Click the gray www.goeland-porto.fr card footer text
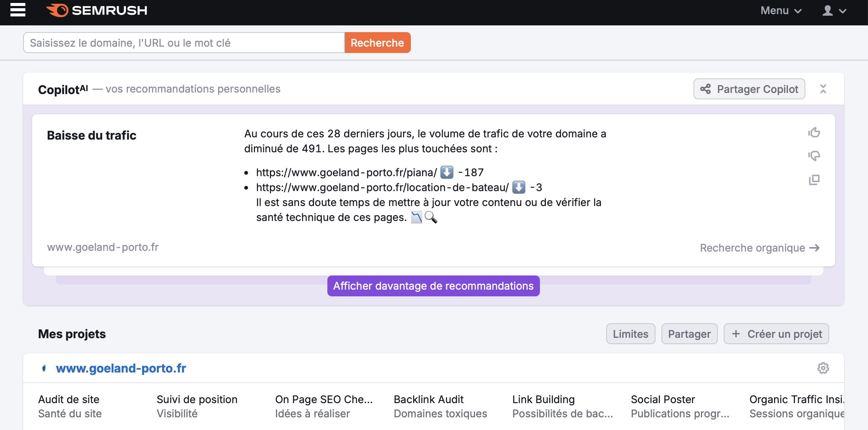The width and height of the screenshot is (868, 430). coord(103,247)
